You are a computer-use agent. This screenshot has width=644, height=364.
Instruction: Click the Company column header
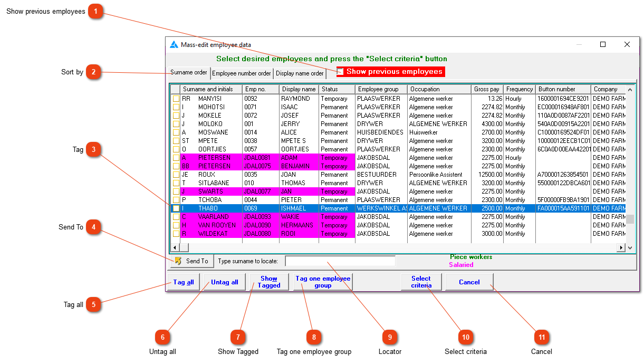(x=609, y=89)
